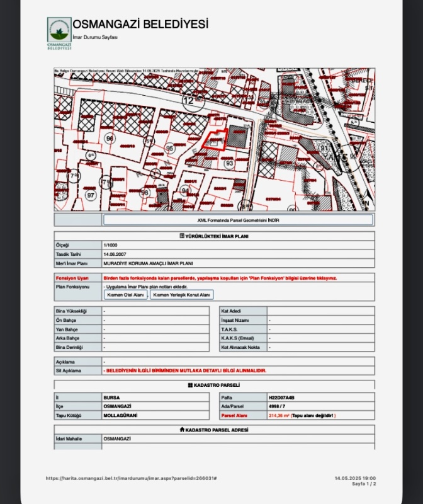Select the Ada/Parsel value 4998 / 7

(x=277, y=406)
